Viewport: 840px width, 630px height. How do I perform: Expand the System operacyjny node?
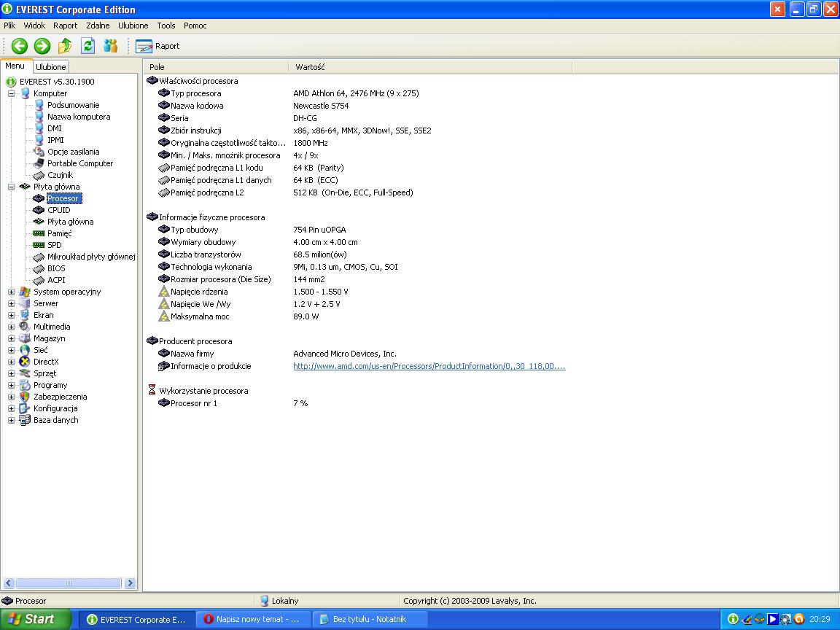point(11,292)
